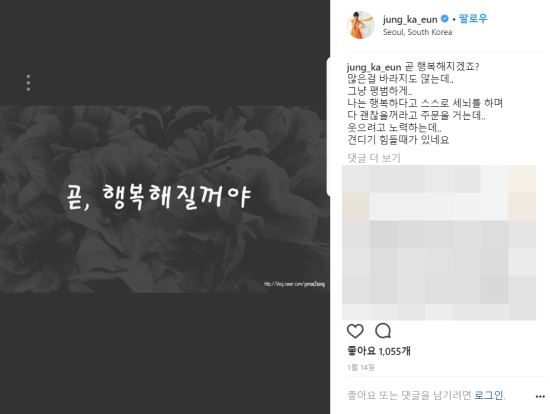Open jung_ka_eun profile picture
The width and height of the screenshot is (550, 414).
click(x=361, y=25)
